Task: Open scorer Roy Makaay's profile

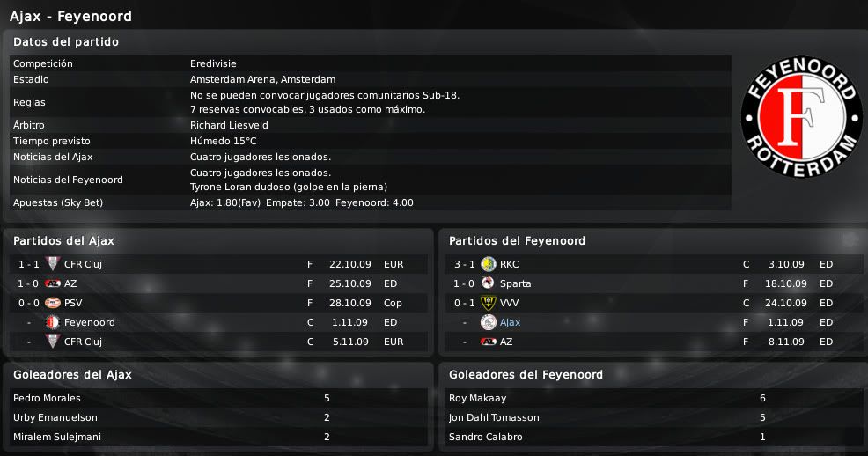Action: 477,398
